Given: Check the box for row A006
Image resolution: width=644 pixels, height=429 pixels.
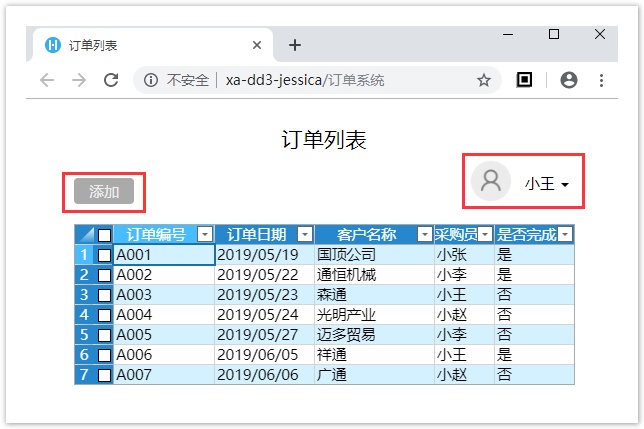Looking at the screenshot, I should pyautogui.click(x=104, y=355).
